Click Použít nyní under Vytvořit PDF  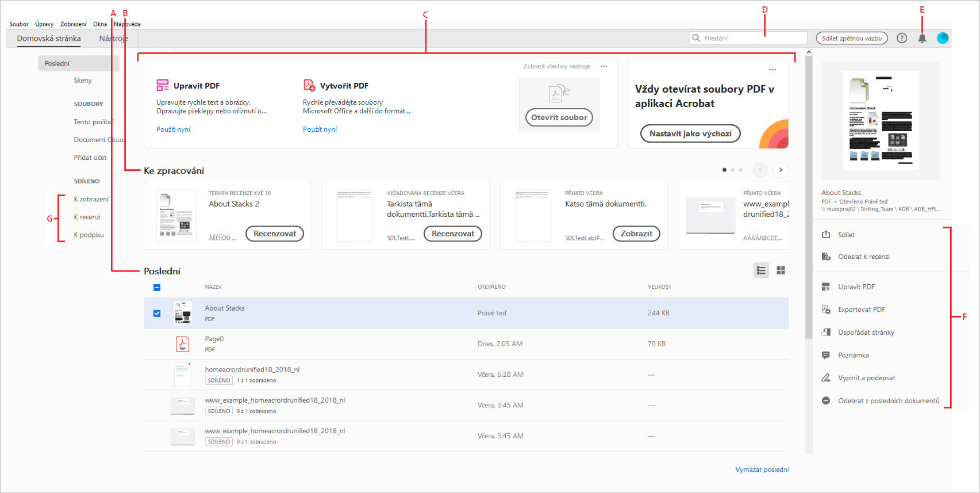click(320, 129)
